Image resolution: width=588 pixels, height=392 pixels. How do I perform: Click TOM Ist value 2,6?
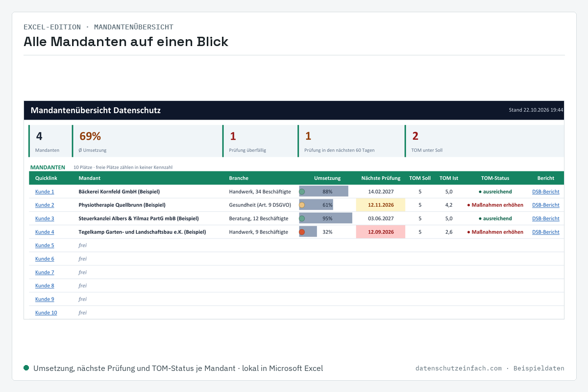(x=449, y=232)
